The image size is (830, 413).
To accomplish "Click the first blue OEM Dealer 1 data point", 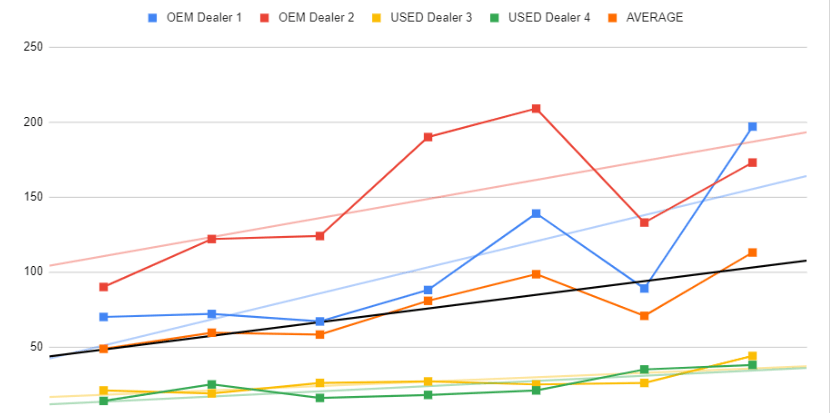I will 103,317.
